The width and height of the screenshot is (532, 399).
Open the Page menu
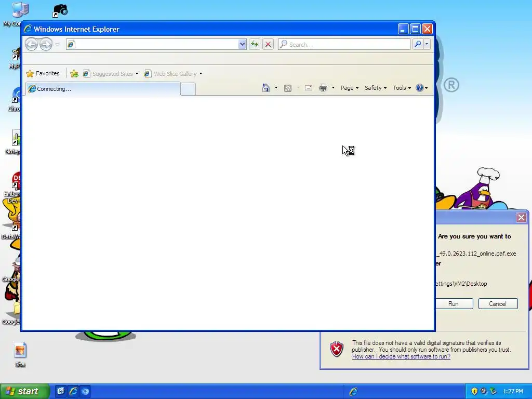pyautogui.click(x=350, y=88)
